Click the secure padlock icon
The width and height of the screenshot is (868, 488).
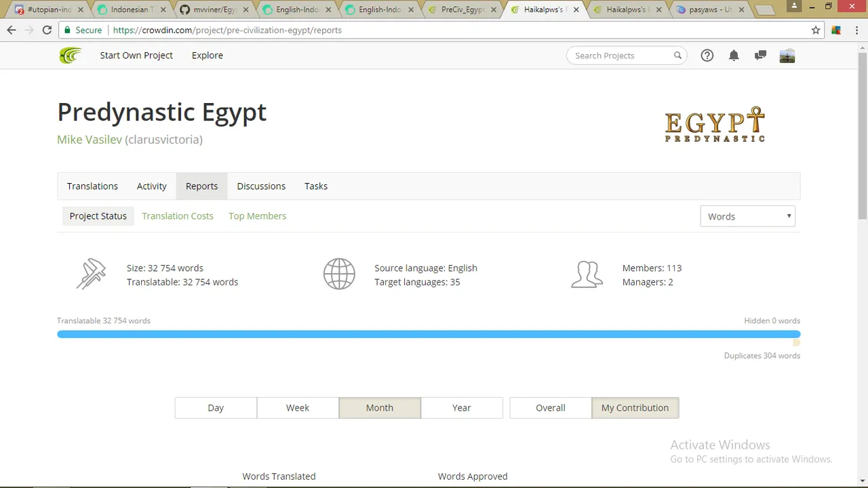pyautogui.click(x=67, y=30)
